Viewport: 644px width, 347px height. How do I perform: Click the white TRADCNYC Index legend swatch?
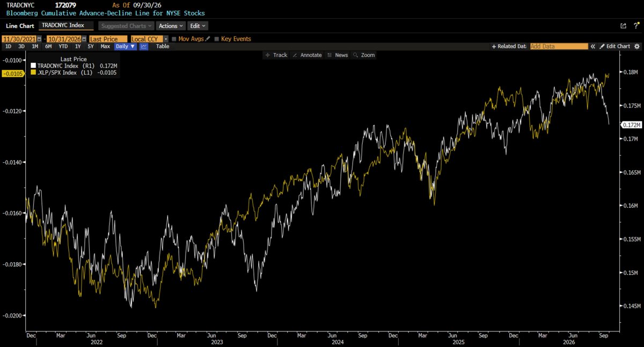33,66
